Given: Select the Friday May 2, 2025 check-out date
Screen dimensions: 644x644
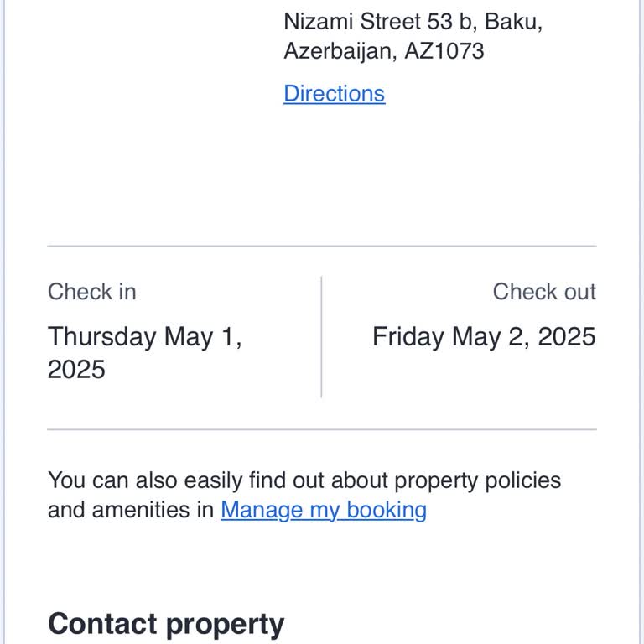Looking at the screenshot, I should (x=484, y=337).
